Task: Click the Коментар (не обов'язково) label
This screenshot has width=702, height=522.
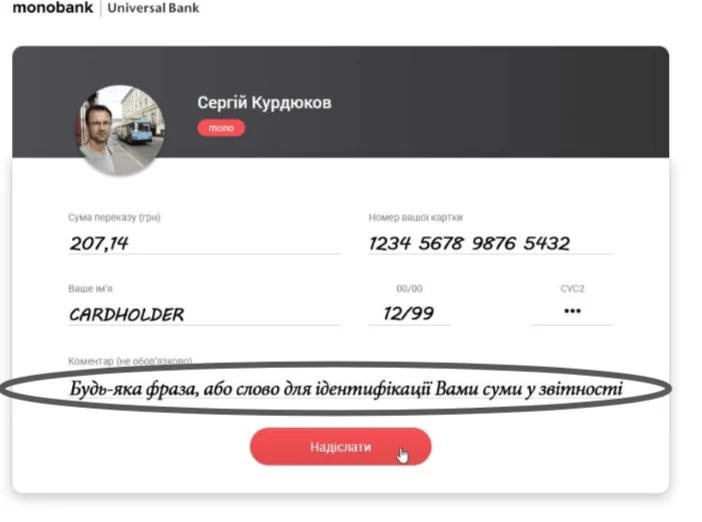Action: click(130, 361)
